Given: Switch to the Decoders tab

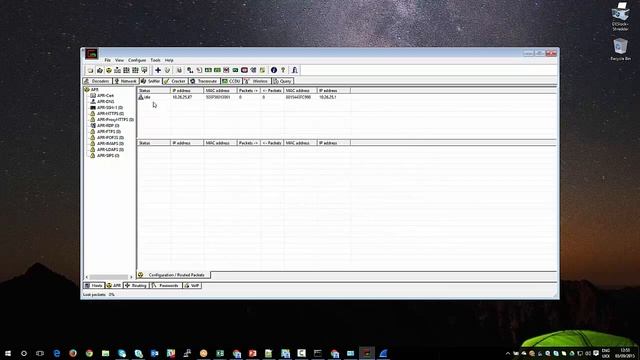Looking at the screenshot, I should click(x=97, y=81).
